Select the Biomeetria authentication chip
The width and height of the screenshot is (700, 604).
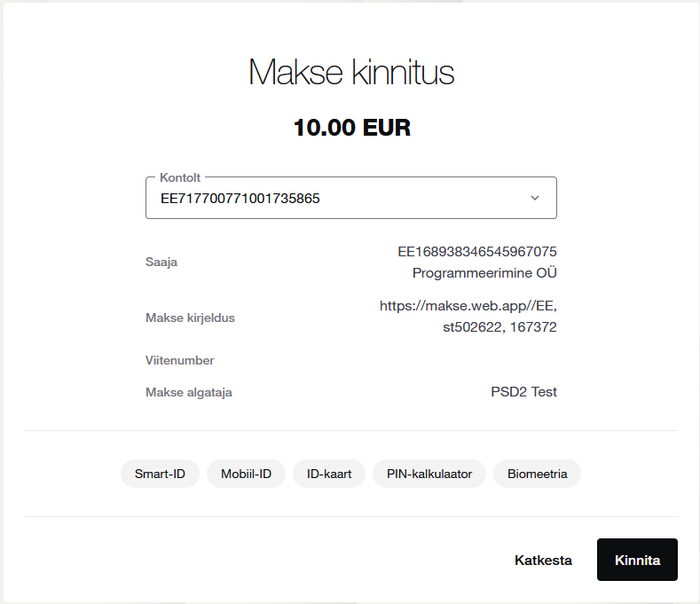click(537, 474)
